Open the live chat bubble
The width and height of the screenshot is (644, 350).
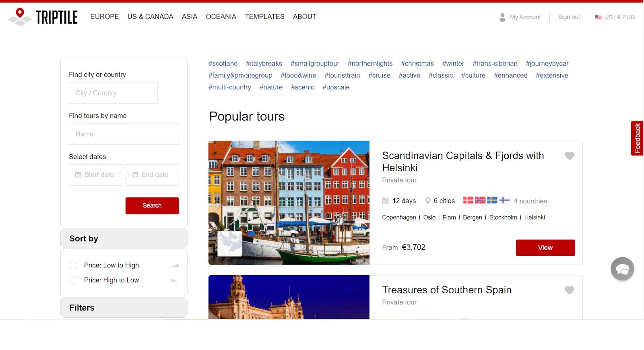tap(622, 269)
